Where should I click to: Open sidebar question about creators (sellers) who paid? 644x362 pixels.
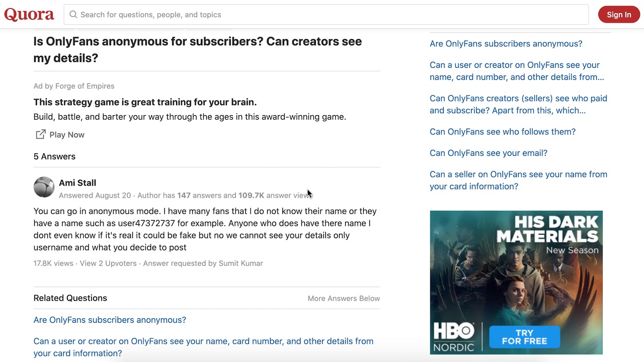click(518, 105)
